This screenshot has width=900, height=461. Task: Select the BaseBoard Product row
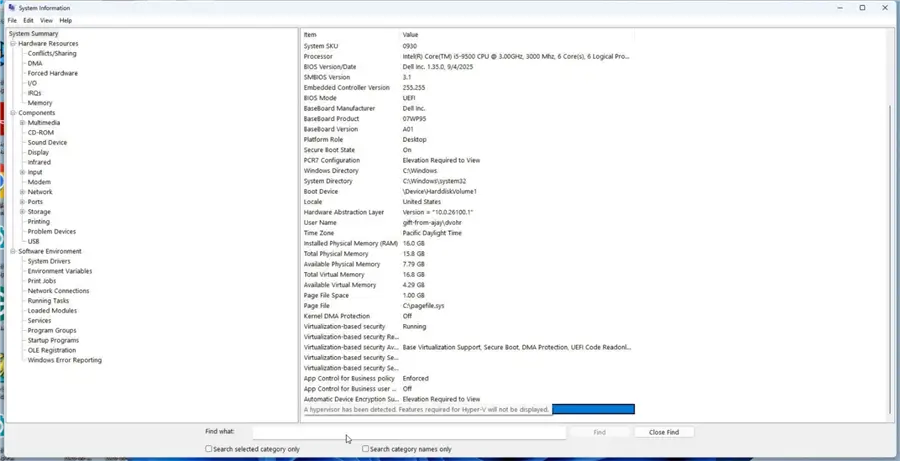click(x=468, y=119)
